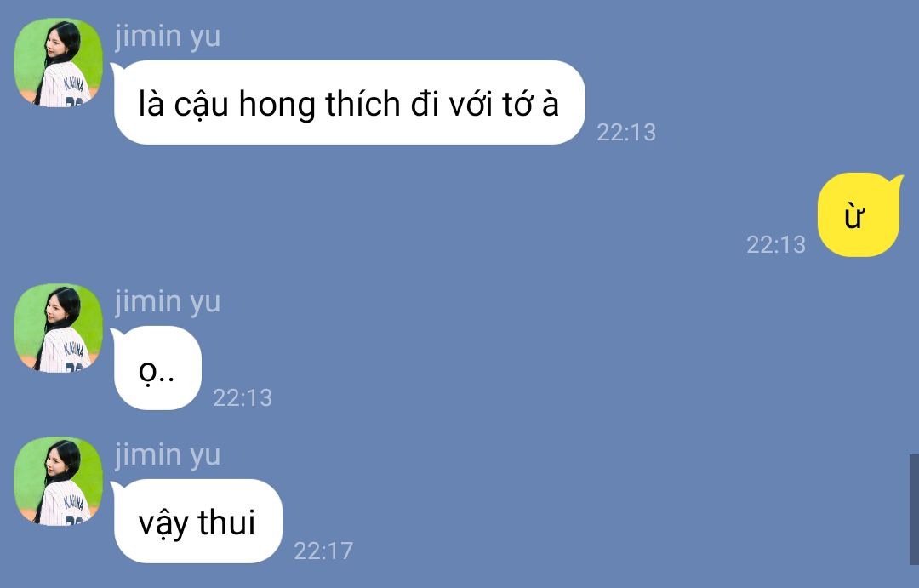This screenshot has height=588, width=919.
Task: Select the yellow "ừ" reply bubble
Action: click(x=859, y=214)
